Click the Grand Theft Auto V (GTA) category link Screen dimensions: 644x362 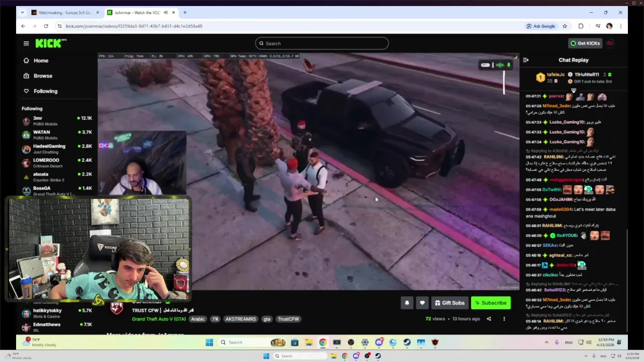159,319
